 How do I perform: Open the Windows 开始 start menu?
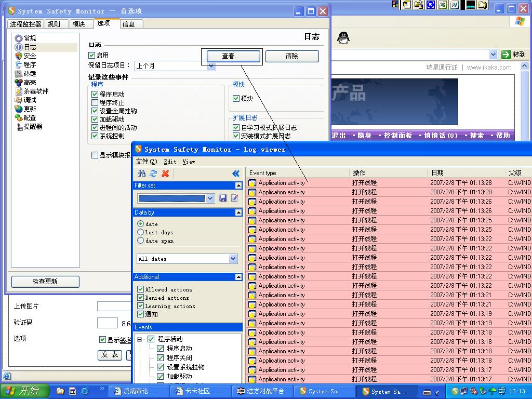[x=25, y=391]
